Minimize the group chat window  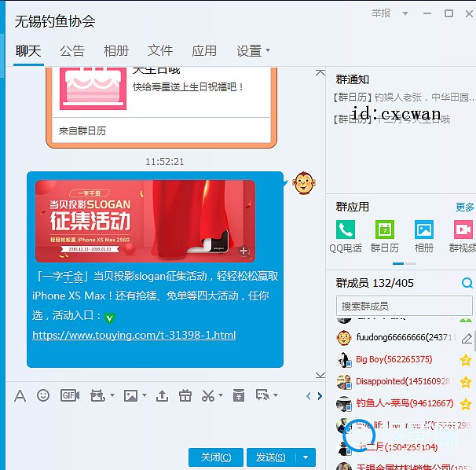[x=427, y=13]
